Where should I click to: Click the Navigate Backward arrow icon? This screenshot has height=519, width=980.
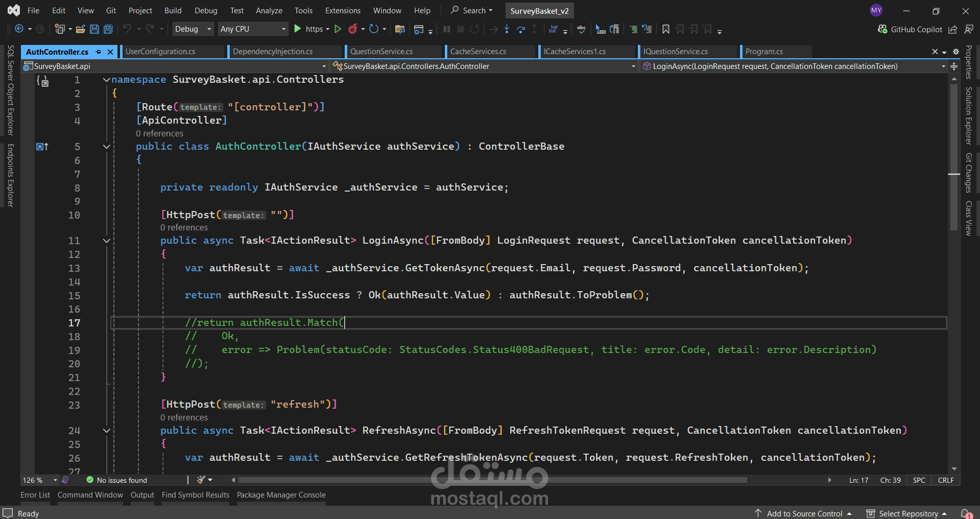(19, 29)
